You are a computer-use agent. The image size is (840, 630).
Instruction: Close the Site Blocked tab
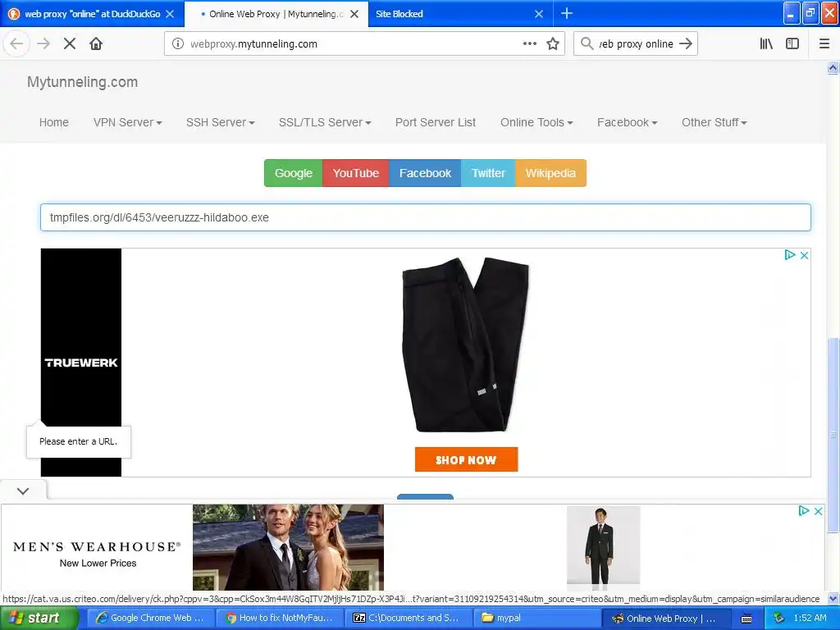pos(539,14)
